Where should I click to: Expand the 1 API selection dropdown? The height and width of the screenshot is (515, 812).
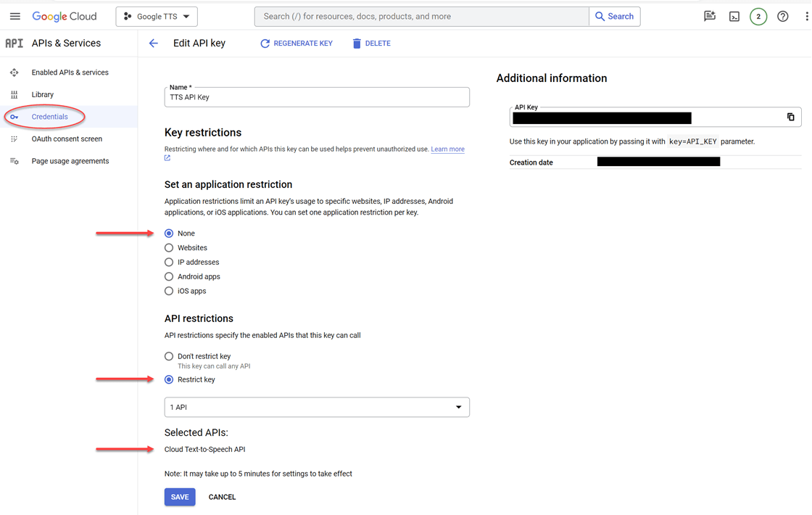[317, 407]
